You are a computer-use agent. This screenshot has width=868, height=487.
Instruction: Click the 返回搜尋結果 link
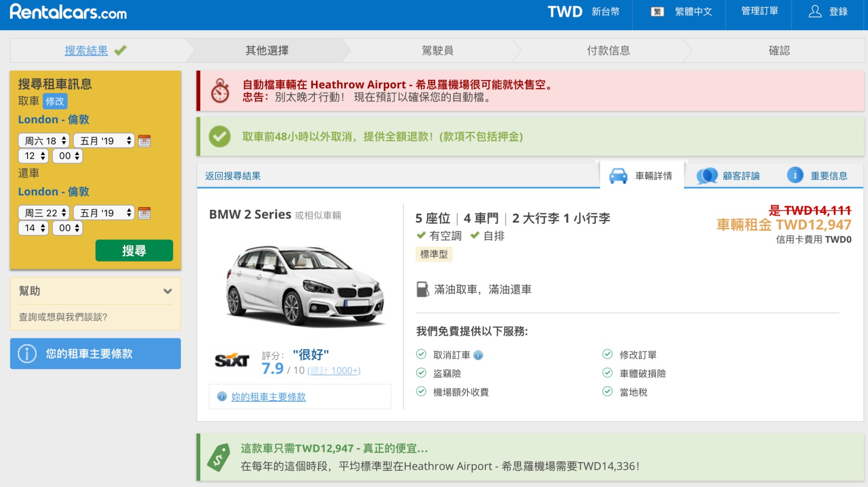(x=233, y=176)
